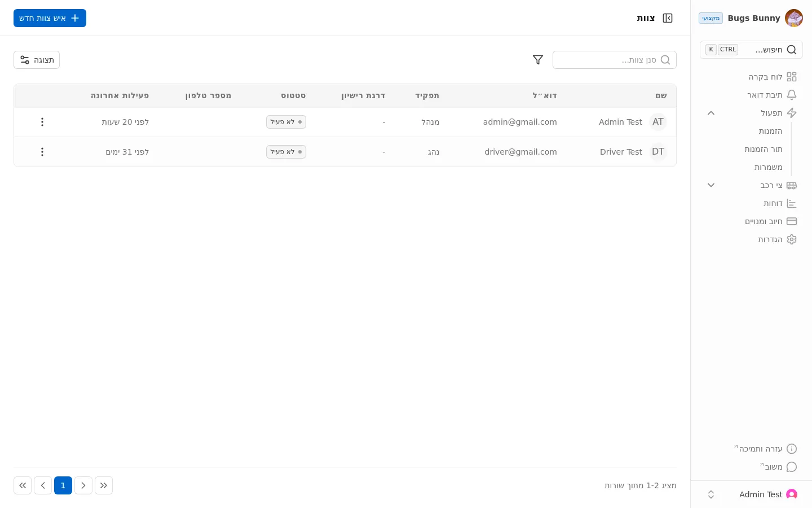Image resolution: width=812 pixels, height=508 pixels.
Task: Open חיוב ומנויים billing card icon
Action: coord(792,221)
